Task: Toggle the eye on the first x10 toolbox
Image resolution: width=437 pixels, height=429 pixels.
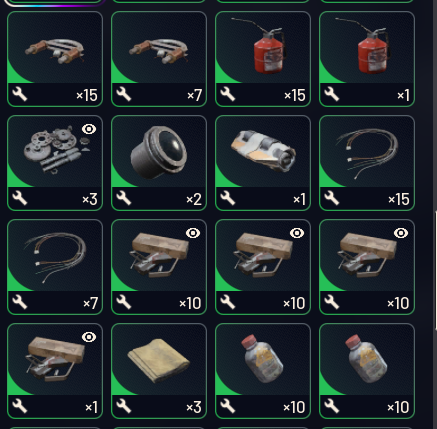Action: 193,233
